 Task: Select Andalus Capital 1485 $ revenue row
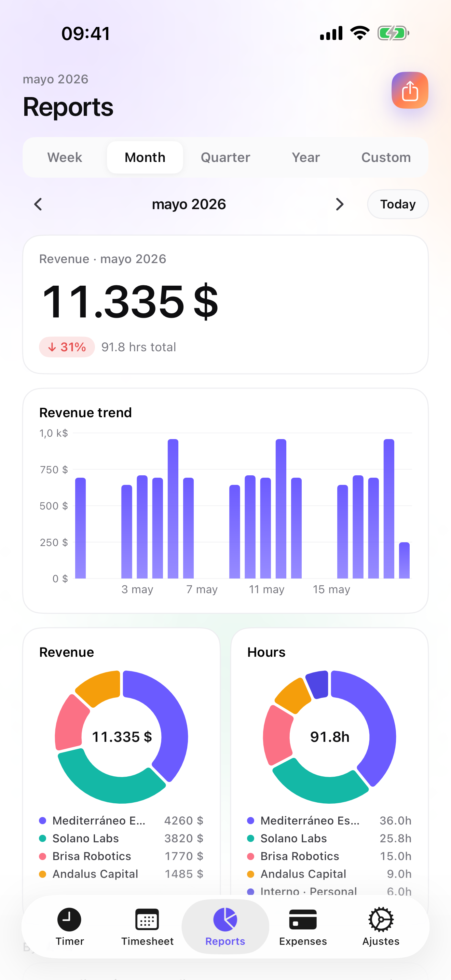tap(121, 874)
